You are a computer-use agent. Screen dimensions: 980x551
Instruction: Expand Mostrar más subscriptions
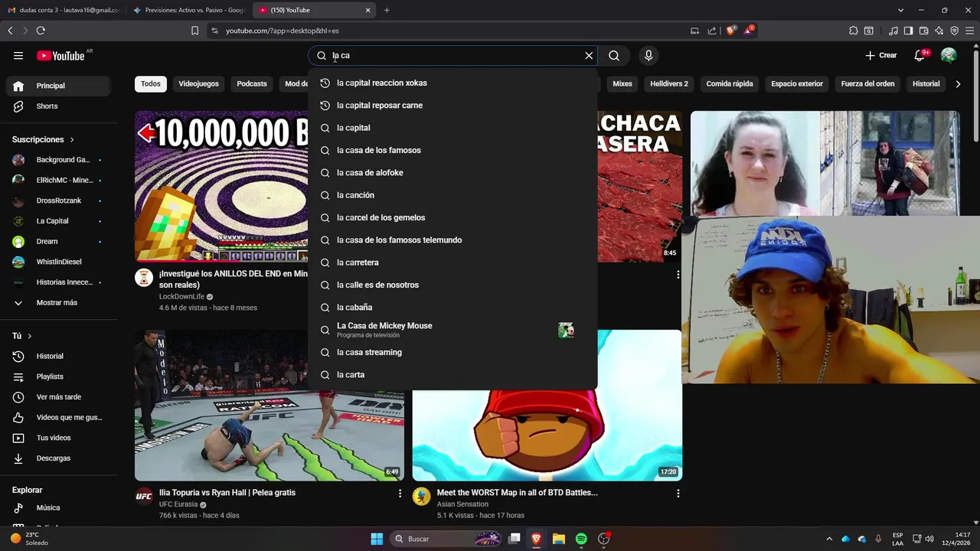[58, 302]
